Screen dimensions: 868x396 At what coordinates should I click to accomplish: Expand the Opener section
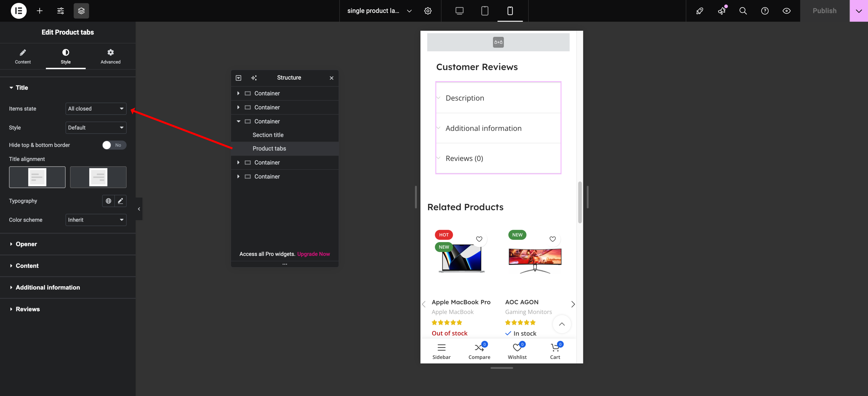click(68, 244)
